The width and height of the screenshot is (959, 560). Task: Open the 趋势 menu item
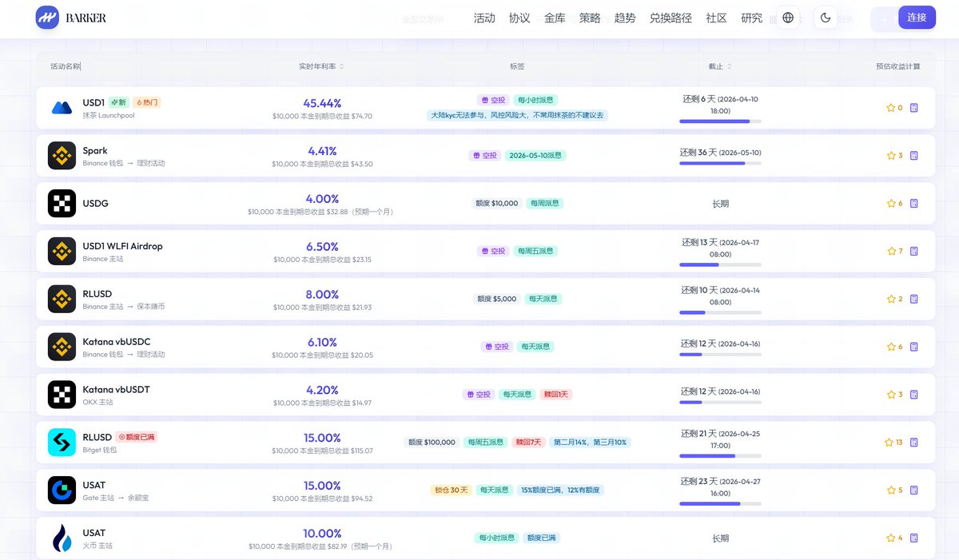click(625, 18)
